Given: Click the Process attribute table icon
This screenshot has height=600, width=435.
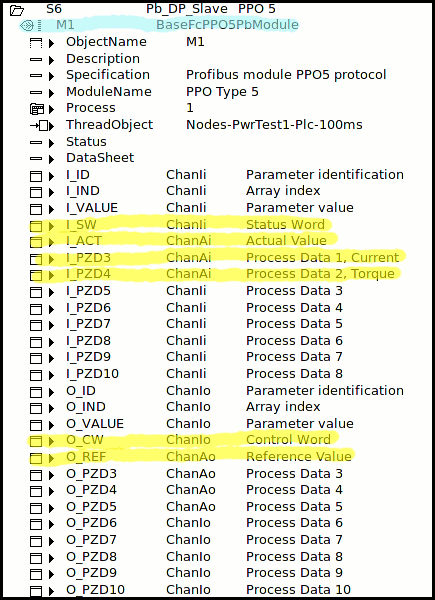Looking at the screenshot, I should click(x=36, y=109).
